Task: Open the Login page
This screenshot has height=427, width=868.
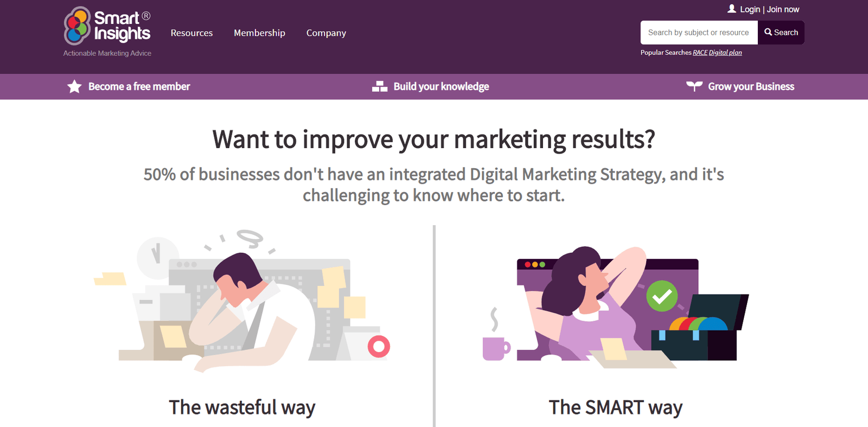Action: (x=750, y=9)
